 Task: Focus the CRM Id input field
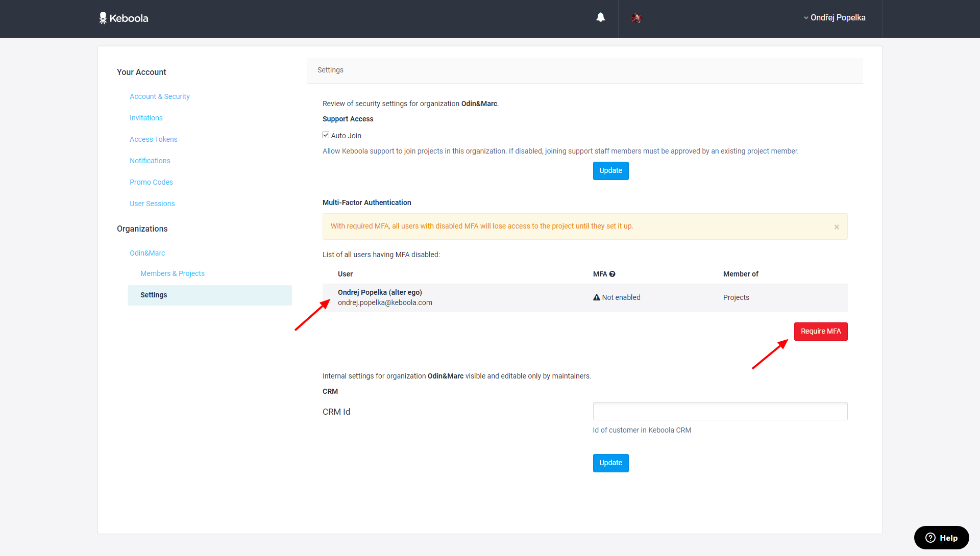[720, 411]
